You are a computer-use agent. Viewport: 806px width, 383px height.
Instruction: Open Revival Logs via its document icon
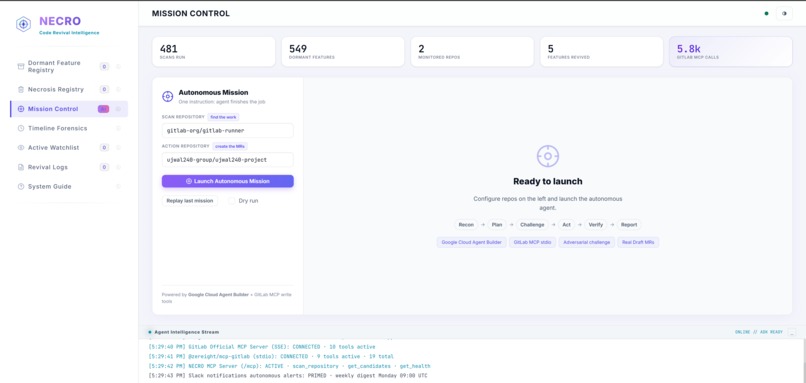click(x=21, y=167)
